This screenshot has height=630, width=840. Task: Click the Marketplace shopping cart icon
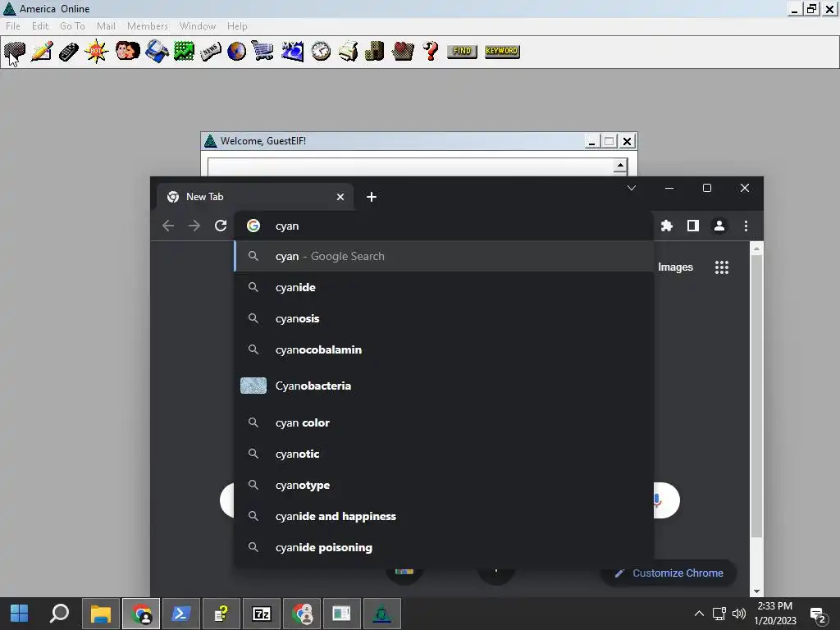262,52
